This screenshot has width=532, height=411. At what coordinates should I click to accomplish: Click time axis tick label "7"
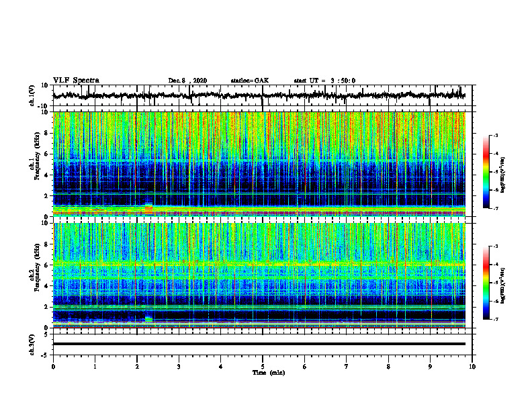coord(347,367)
